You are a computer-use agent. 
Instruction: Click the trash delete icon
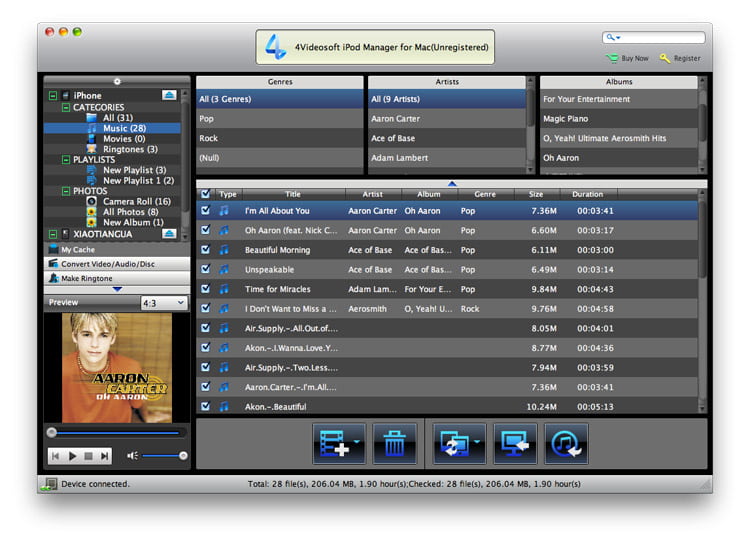[394, 444]
